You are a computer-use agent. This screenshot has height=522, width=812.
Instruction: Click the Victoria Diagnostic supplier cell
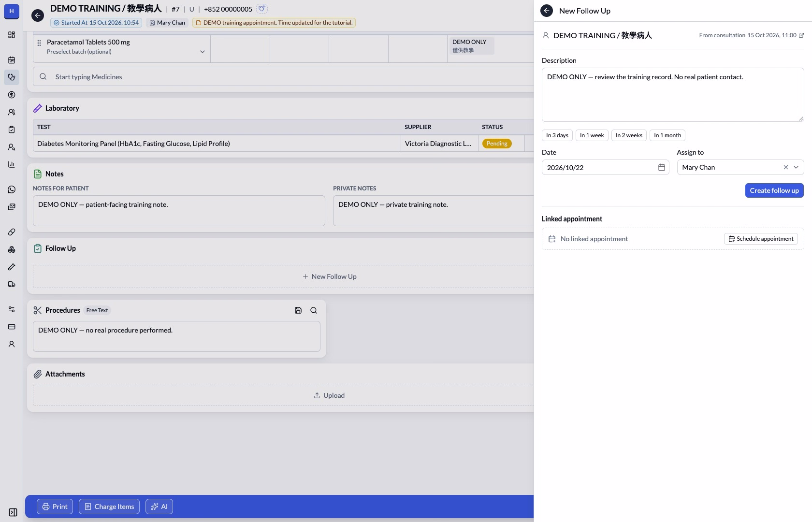439,144
